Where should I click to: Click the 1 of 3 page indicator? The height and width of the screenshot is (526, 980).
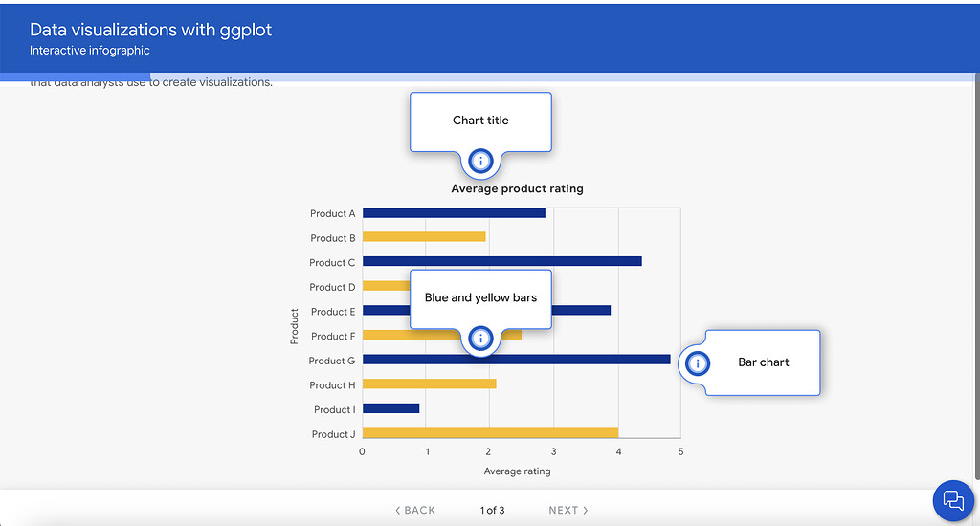[492, 510]
